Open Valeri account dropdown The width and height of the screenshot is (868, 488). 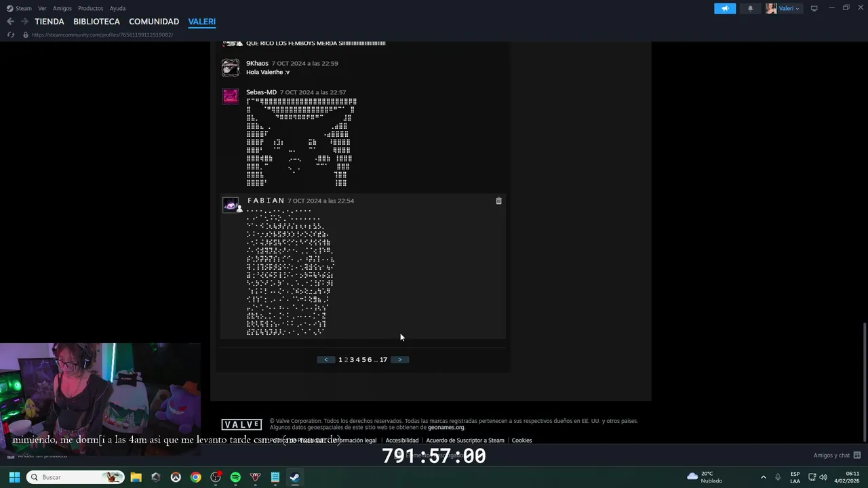pyautogui.click(x=783, y=8)
